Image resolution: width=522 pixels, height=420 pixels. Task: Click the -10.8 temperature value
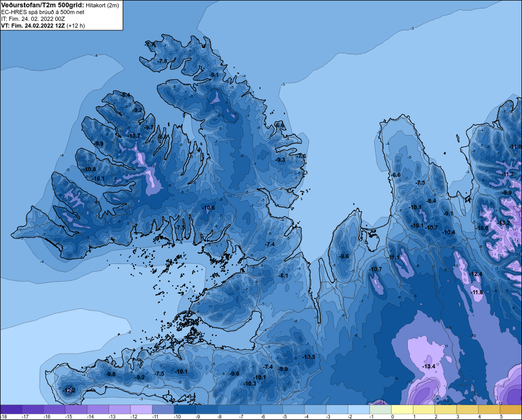[90, 169]
